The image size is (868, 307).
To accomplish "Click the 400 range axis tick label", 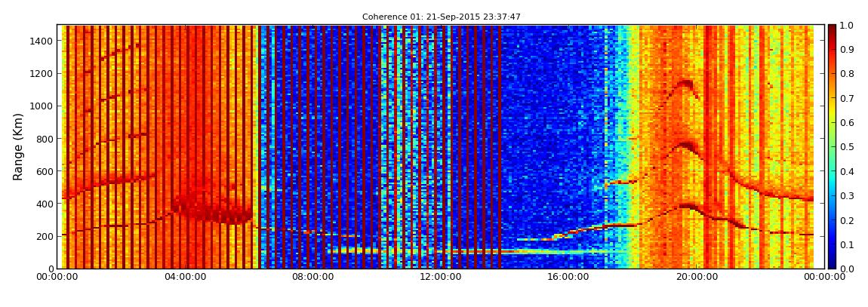I will click(45, 204).
